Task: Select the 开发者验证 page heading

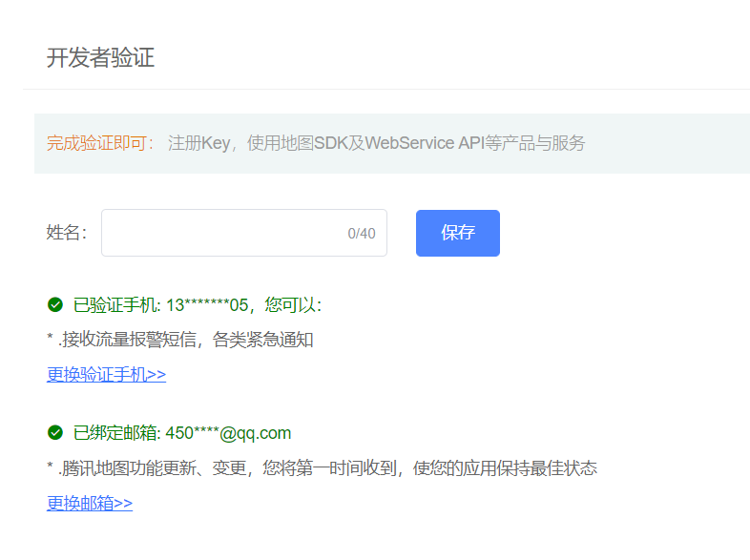Action: [x=100, y=58]
